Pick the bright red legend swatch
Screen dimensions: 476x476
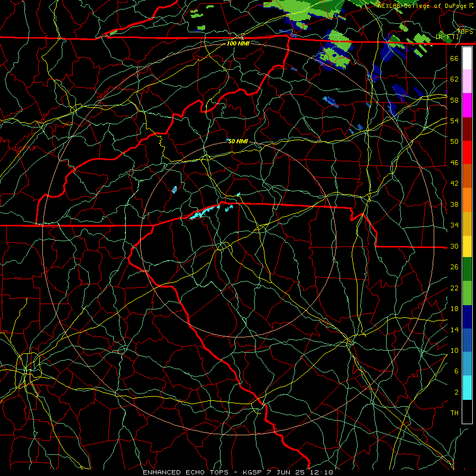coord(467,153)
